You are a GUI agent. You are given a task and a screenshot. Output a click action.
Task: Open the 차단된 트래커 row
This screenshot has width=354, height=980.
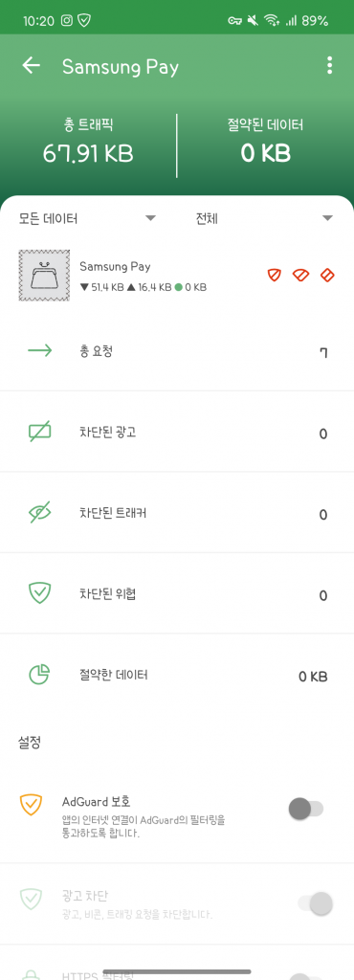point(177,513)
